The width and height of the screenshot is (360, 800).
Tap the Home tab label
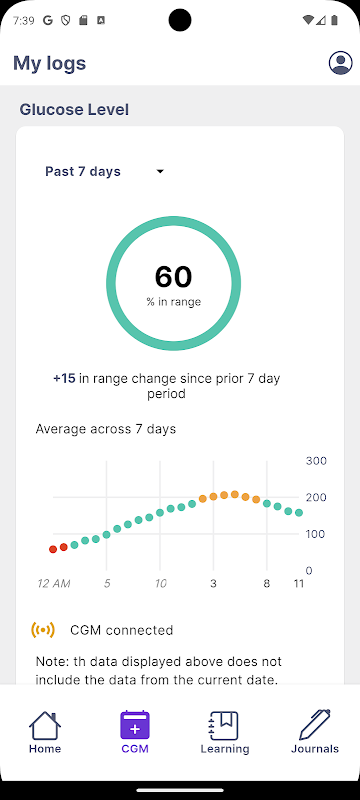(x=45, y=749)
